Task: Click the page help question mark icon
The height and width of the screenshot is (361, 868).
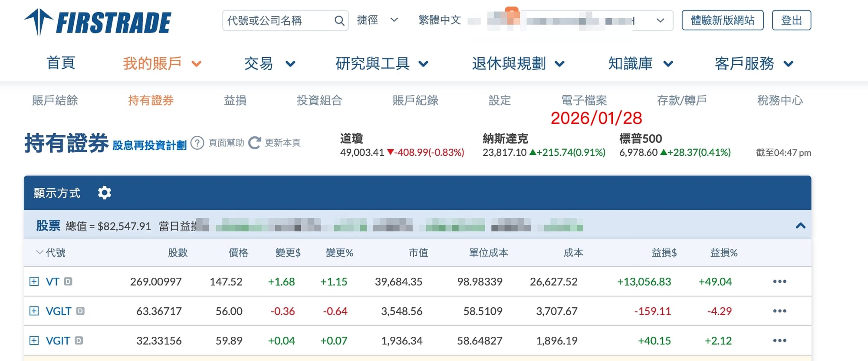Action: [x=197, y=143]
